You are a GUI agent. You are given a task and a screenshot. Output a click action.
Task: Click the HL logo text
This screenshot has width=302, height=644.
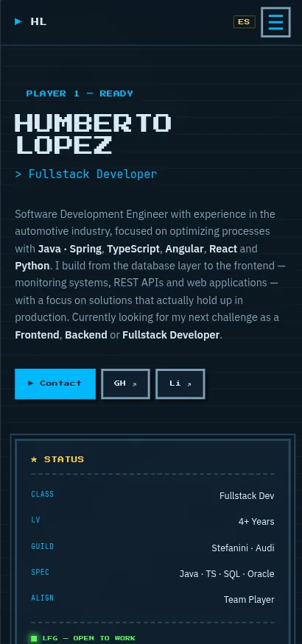[x=38, y=22]
